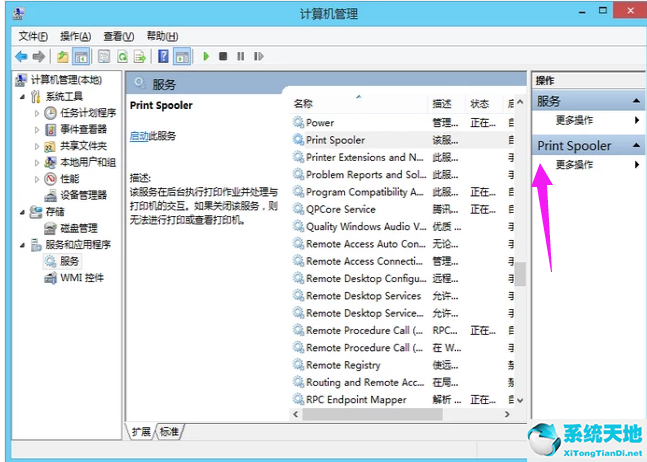This screenshot has height=462, width=647.
Task: Click the 启动 link to start service
Action: [139, 136]
